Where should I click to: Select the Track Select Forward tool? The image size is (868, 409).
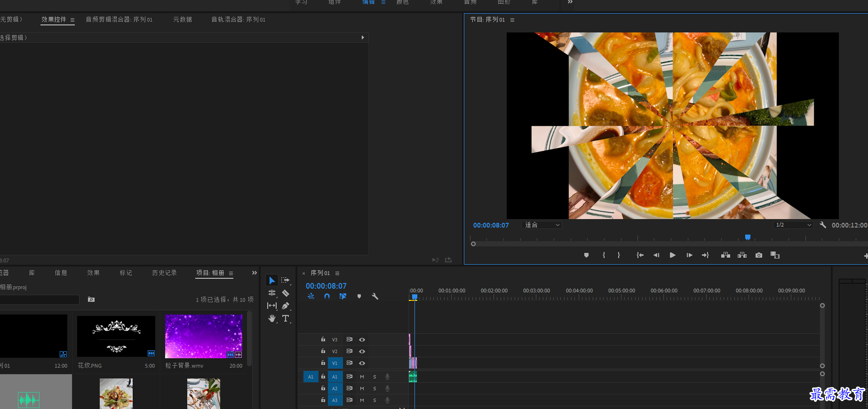pos(286,280)
